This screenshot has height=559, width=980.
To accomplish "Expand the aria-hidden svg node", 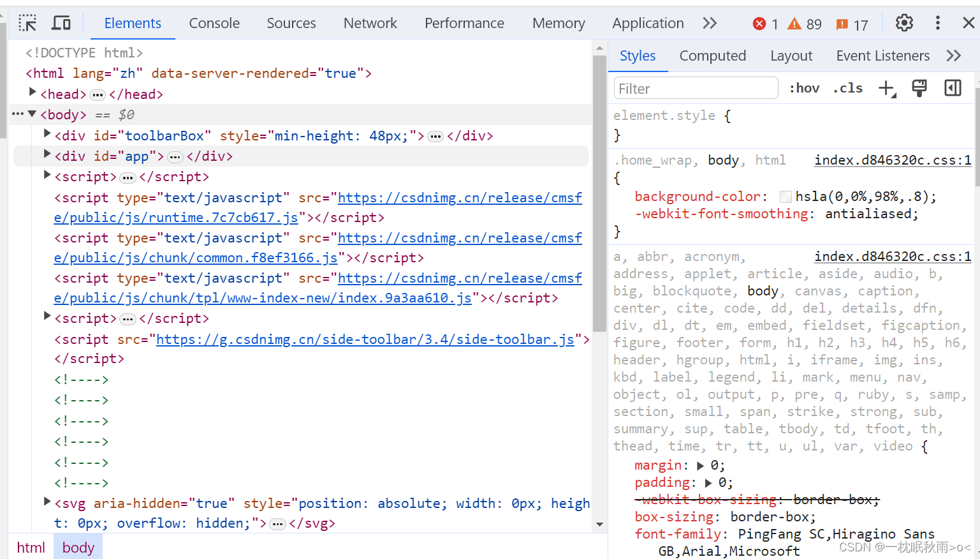I will 47,502.
